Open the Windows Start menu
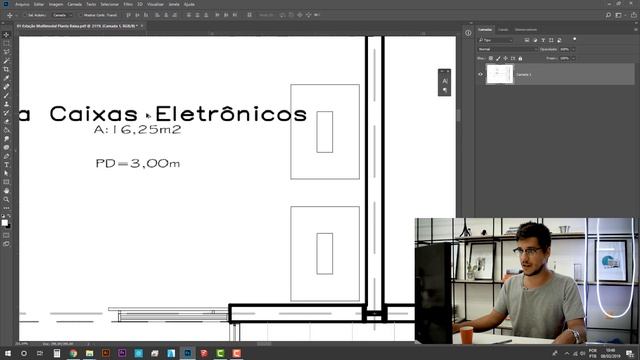Image resolution: width=640 pixels, height=360 pixels. [x=7, y=353]
